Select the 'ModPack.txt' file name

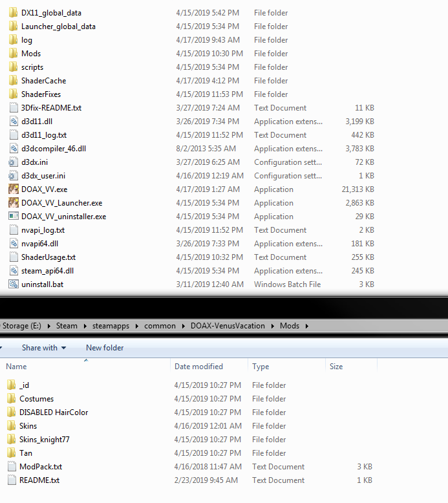pyautogui.click(x=41, y=467)
